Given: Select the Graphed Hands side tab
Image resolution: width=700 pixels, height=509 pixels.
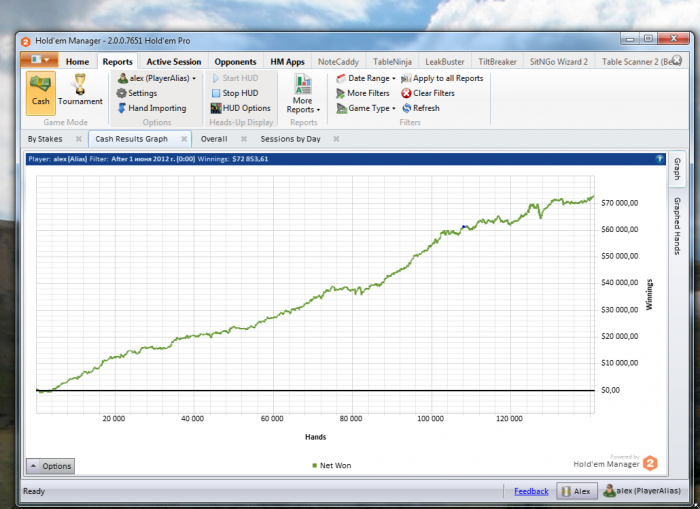Looking at the screenshot, I should point(677,226).
